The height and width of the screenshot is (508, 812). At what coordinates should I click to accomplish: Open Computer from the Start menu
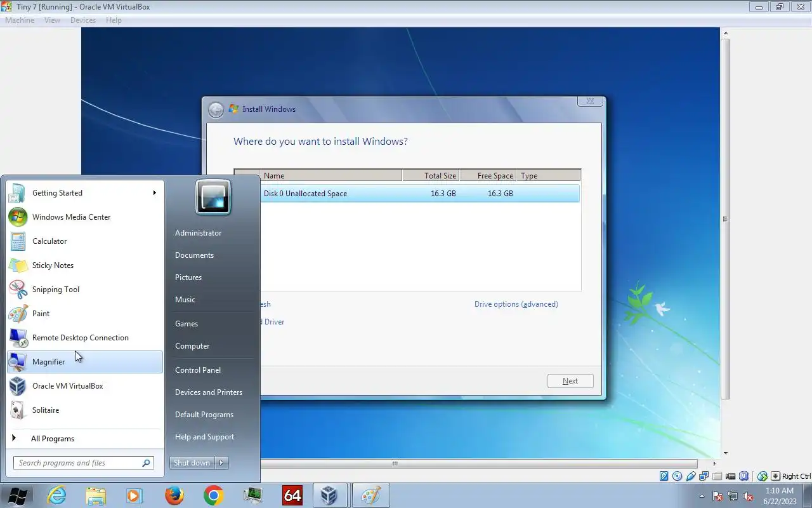(192, 346)
